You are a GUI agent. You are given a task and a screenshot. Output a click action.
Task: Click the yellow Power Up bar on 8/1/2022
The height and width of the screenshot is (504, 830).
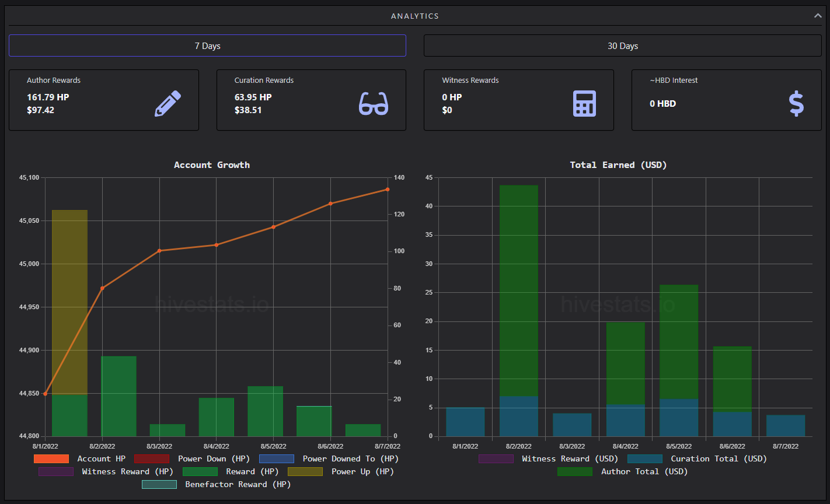(69, 302)
